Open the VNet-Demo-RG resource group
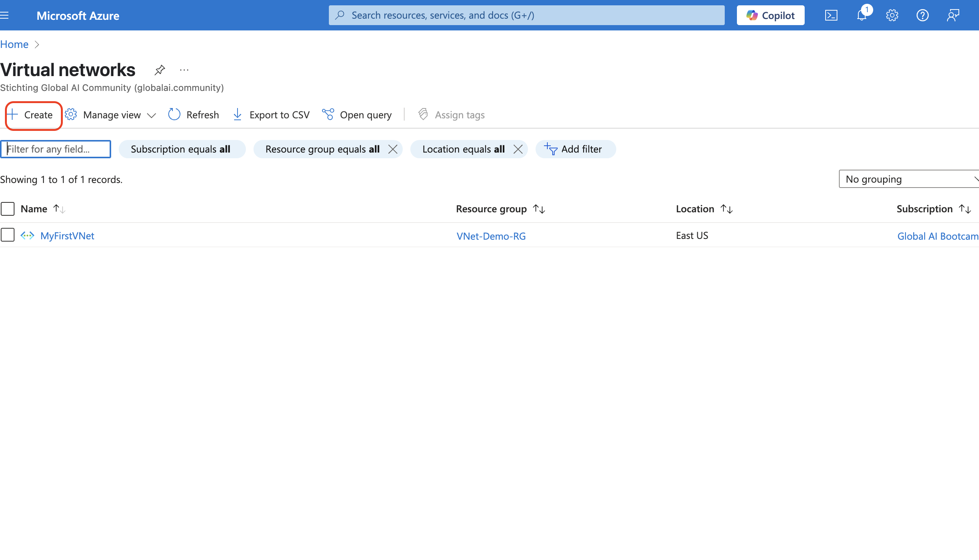 491,236
